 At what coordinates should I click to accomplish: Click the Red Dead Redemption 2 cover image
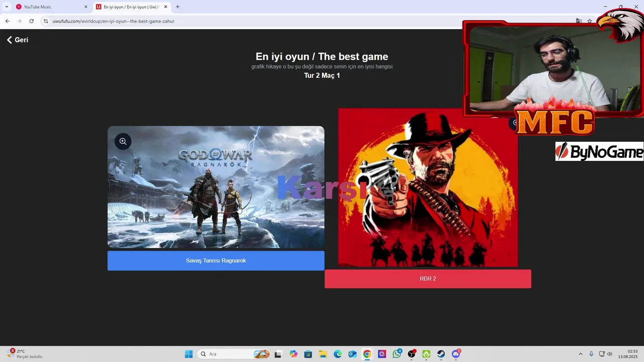[x=428, y=188]
